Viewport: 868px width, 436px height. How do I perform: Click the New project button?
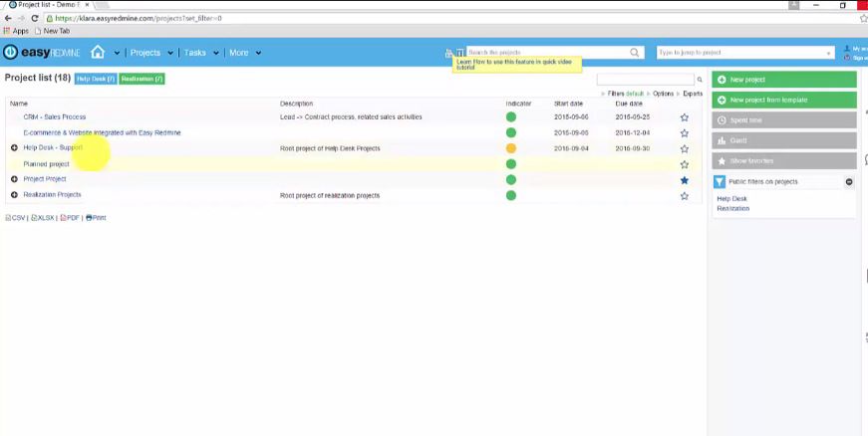[784, 80]
